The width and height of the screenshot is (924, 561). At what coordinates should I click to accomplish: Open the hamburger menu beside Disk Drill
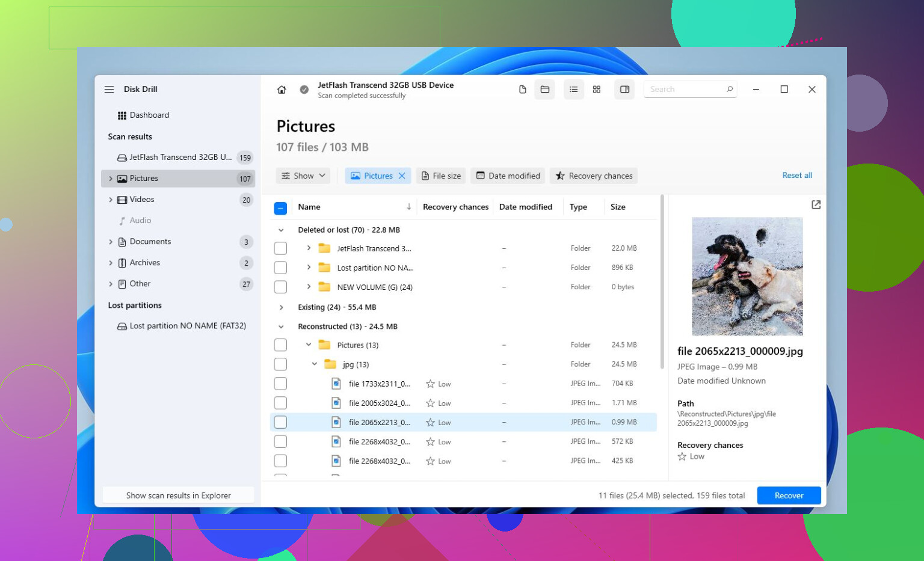click(x=109, y=89)
